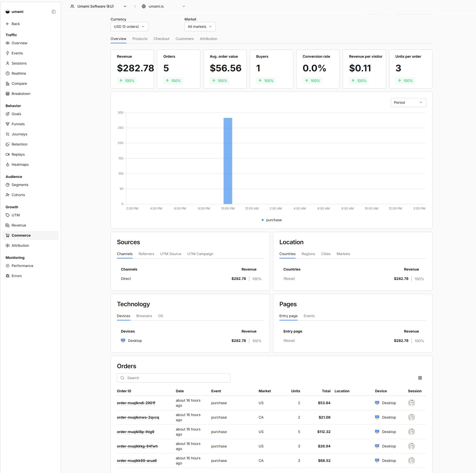Toggle purchase series in chart legend

(272, 220)
